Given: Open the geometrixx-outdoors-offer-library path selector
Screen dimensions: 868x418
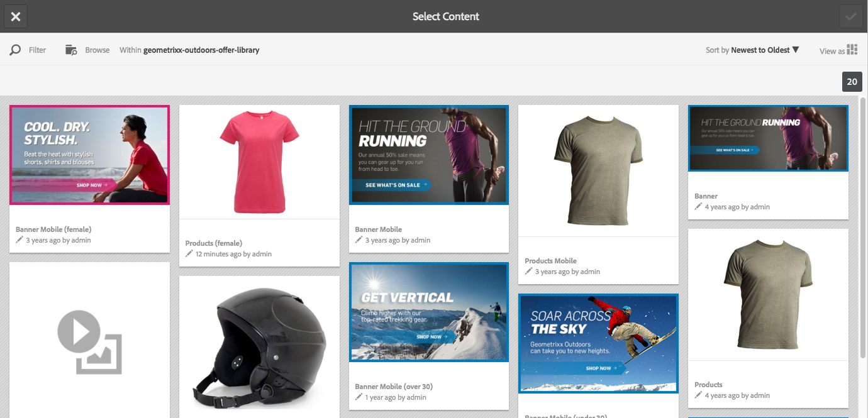Looking at the screenshot, I should pos(201,50).
